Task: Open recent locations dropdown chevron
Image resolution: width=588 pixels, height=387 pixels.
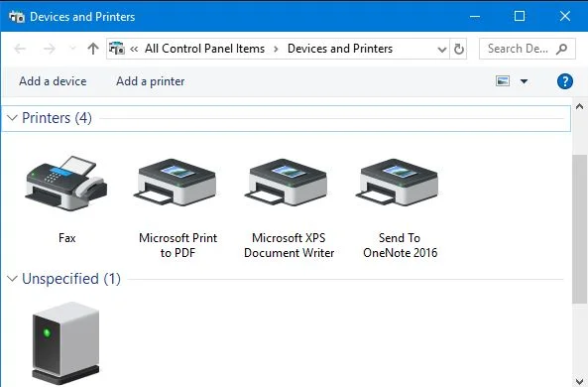Action: click(x=72, y=49)
